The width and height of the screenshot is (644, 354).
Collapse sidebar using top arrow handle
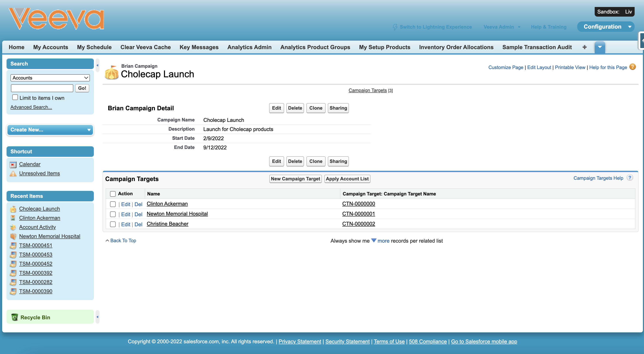pyautogui.click(x=98, y=65)
